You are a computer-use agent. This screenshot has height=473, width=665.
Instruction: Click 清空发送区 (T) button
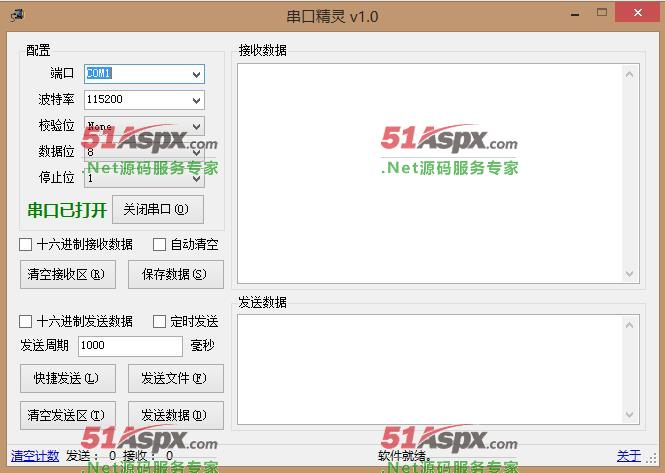[68, 415]
